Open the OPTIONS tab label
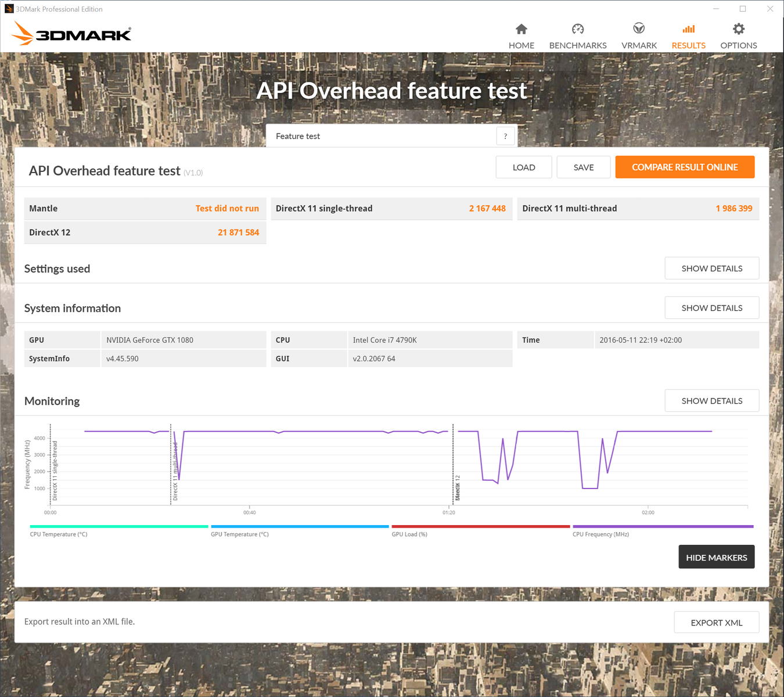Viewport: 784px width, 697px height. 739,45
